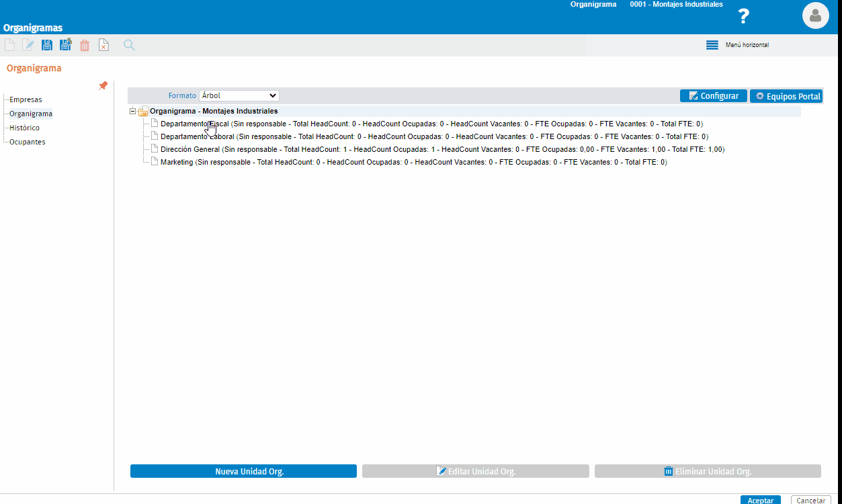Click the red trash delete icon
This screenshot has height=504, width=842.
(85, 45)
